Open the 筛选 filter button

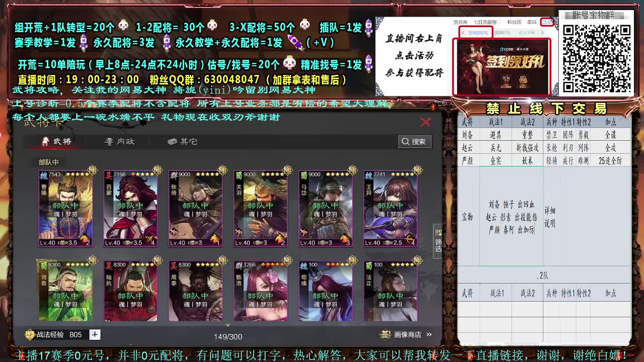[x=438, y=241]
